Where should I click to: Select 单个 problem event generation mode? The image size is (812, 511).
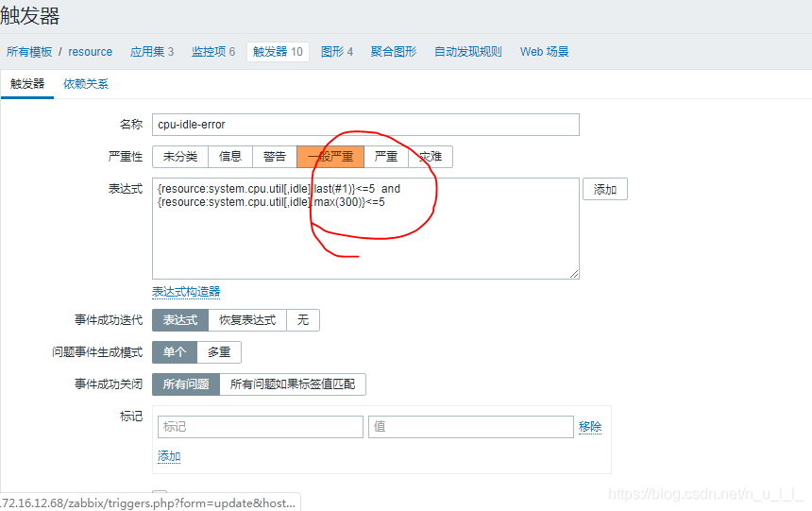tap(175, 352)
